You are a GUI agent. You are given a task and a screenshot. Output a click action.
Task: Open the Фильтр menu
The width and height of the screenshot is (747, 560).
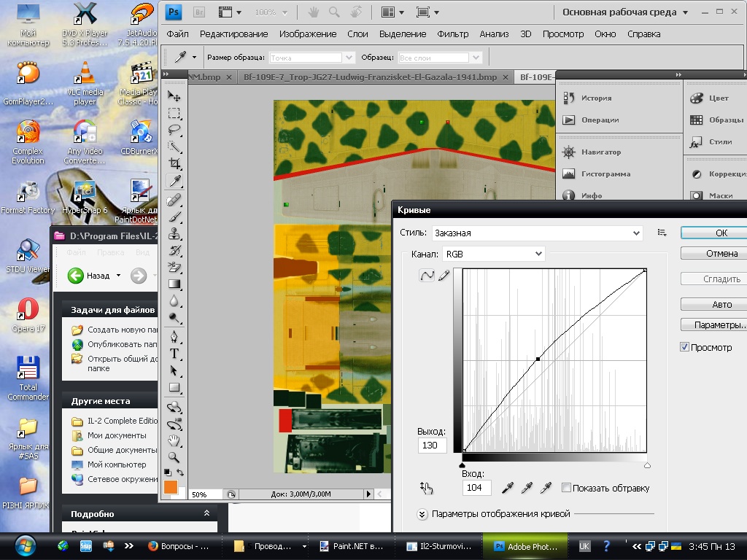click(x=452, y=34)
